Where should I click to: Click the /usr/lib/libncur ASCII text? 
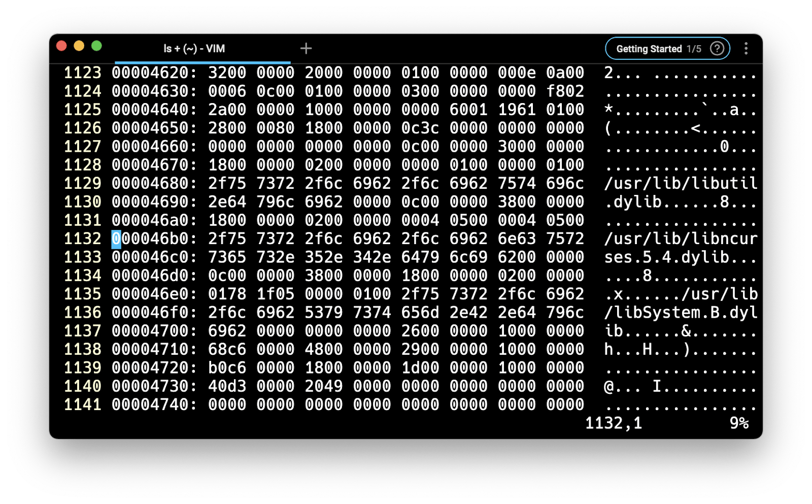pyautogui.click(x=680, y=239)
